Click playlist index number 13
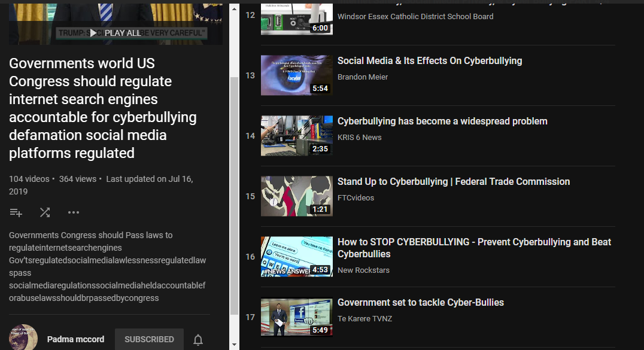The image size is (644, 350). [x=250, y=75]
